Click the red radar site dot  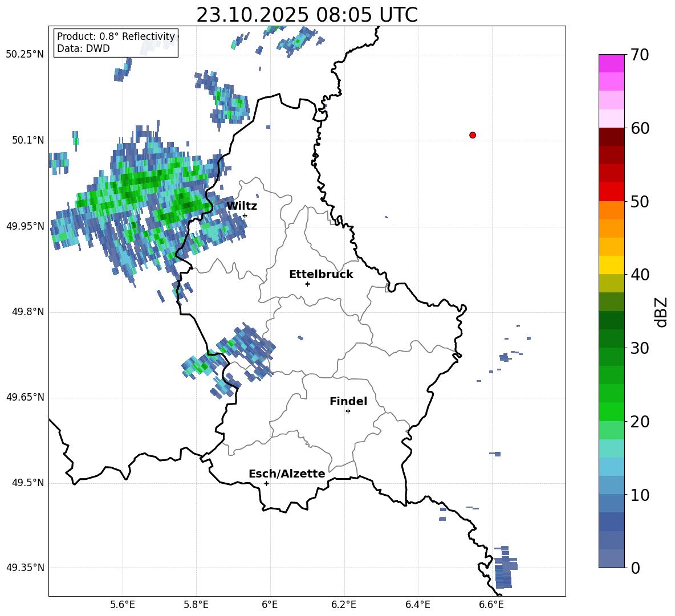[473, 135]
